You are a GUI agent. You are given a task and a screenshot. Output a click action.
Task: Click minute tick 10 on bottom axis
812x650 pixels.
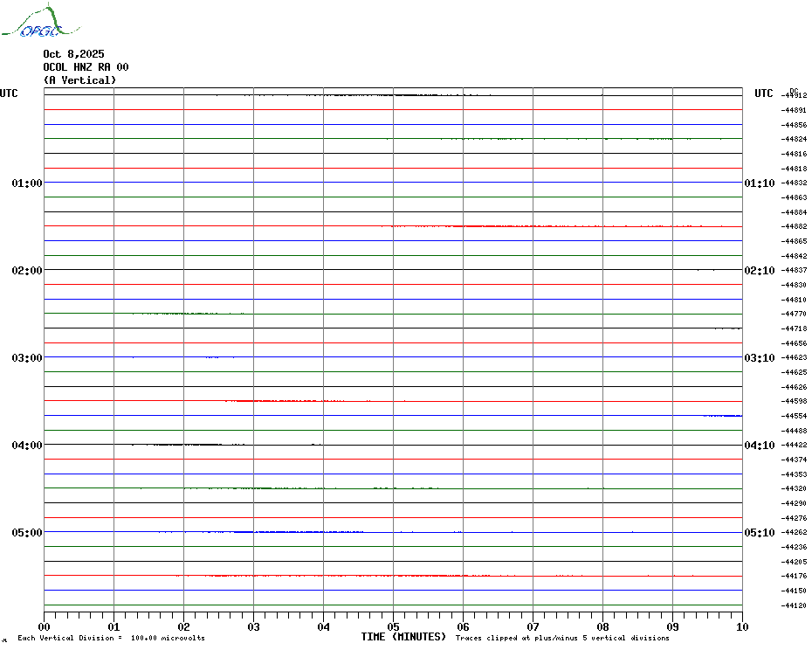[x=741, y=626]
